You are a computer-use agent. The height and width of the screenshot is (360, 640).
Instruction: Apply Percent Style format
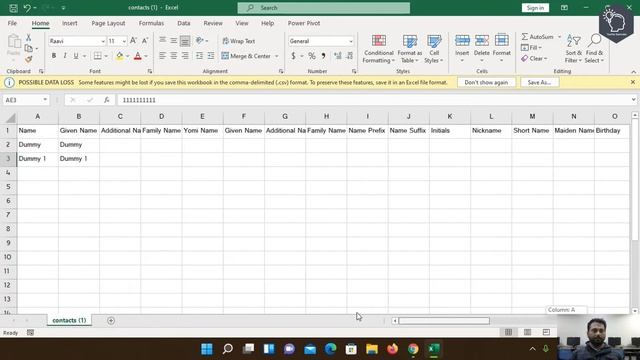coord(312,56)
